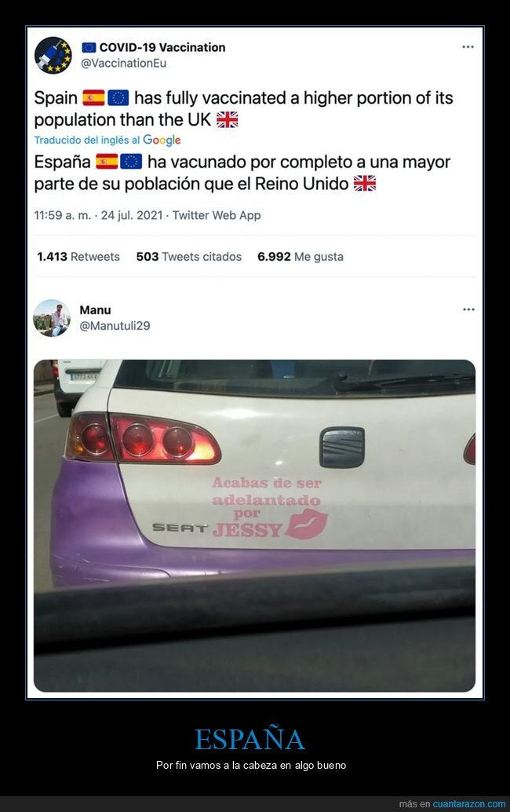Click the Twitter Web App source link
Screen dimensions: 510x812
217,215
